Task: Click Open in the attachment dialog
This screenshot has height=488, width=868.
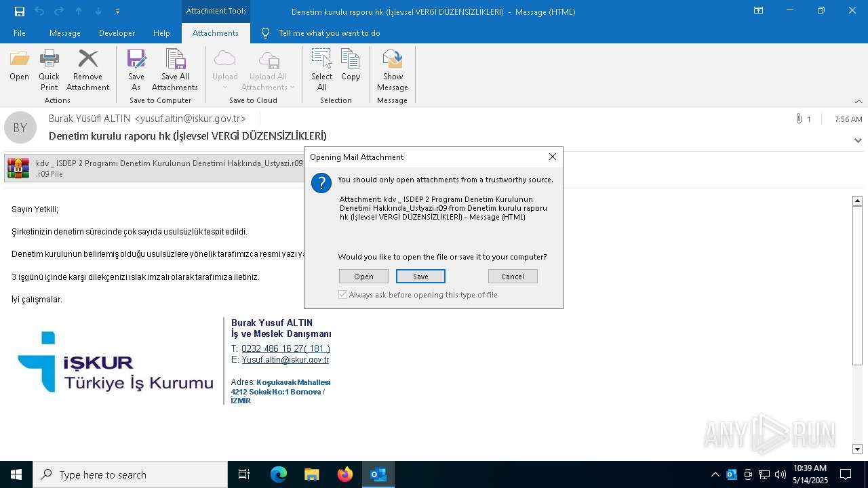Action: click(363, 277)
